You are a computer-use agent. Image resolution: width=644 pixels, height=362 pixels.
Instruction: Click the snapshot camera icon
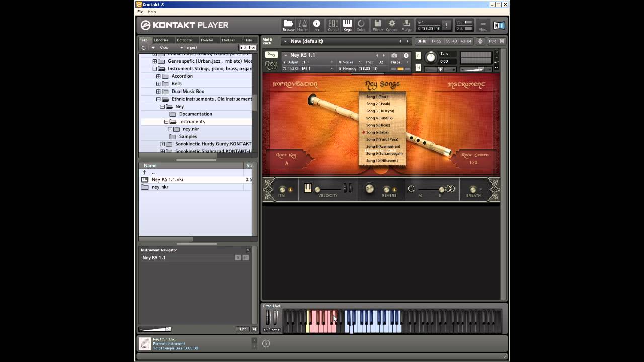[x=394, y=55]
